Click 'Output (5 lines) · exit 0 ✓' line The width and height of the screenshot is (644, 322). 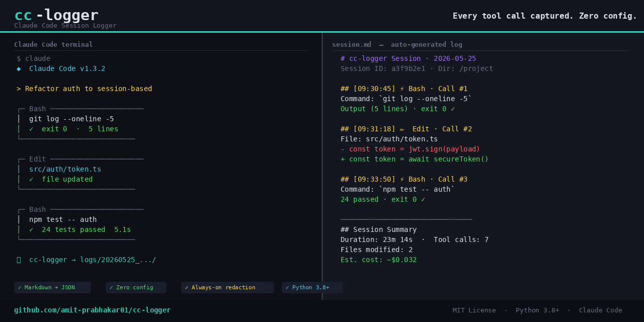[x=397, y=109]
